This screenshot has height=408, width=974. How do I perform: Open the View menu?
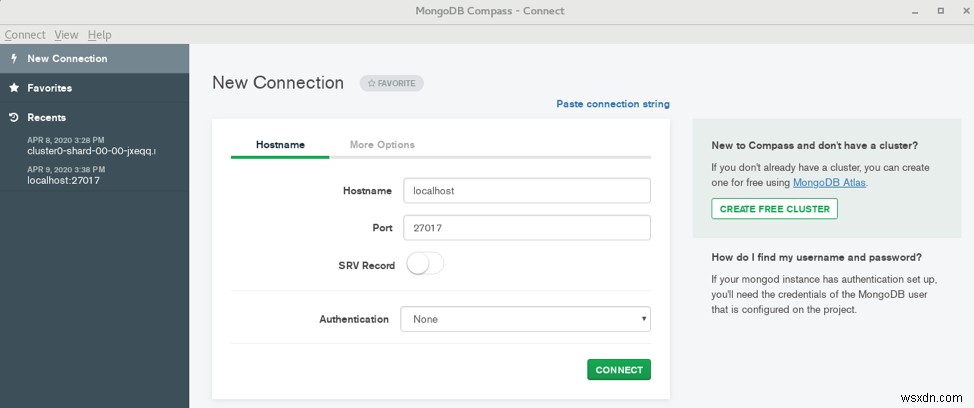click(66, 35)
